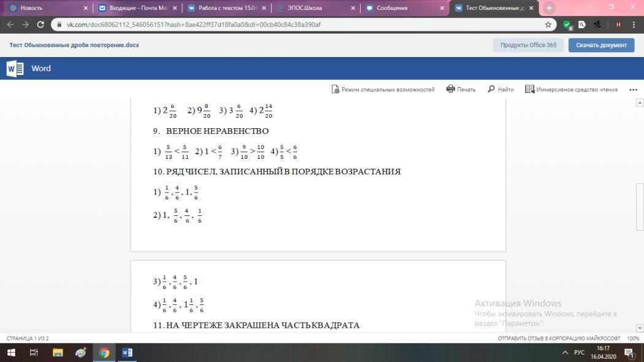Image resolution: width=644 pixels, height=362 pixels.
Task: Launch Immersive Reader (Иммерсивное средство чтения)
Action: pos(571,89)
